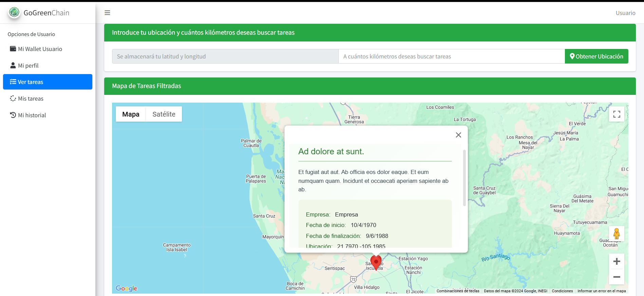
Task: Click the Empresa value in info window
Action: pos(346,214)
